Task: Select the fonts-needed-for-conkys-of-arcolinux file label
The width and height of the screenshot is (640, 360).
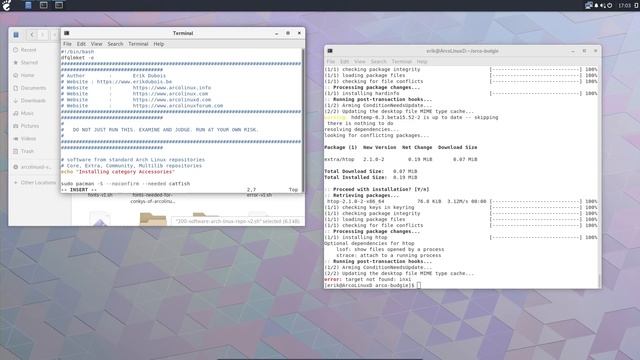Action: pos(153,198)
